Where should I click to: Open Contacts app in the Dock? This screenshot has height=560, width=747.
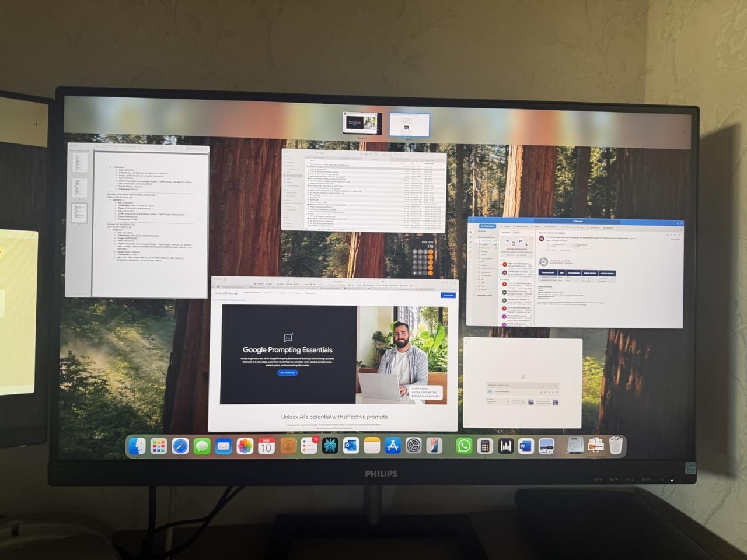(x=288, y=446)
